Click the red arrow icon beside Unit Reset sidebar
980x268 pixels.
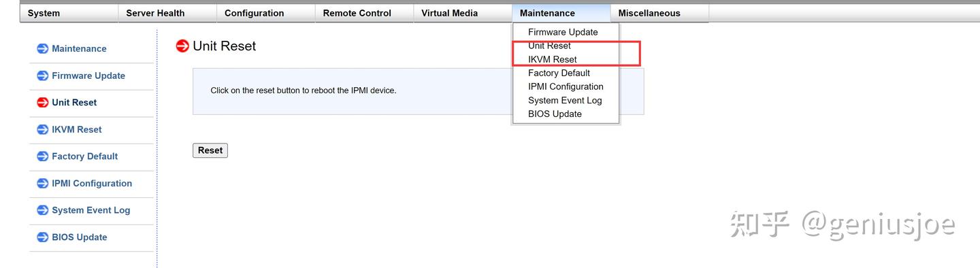pos(42,102)
